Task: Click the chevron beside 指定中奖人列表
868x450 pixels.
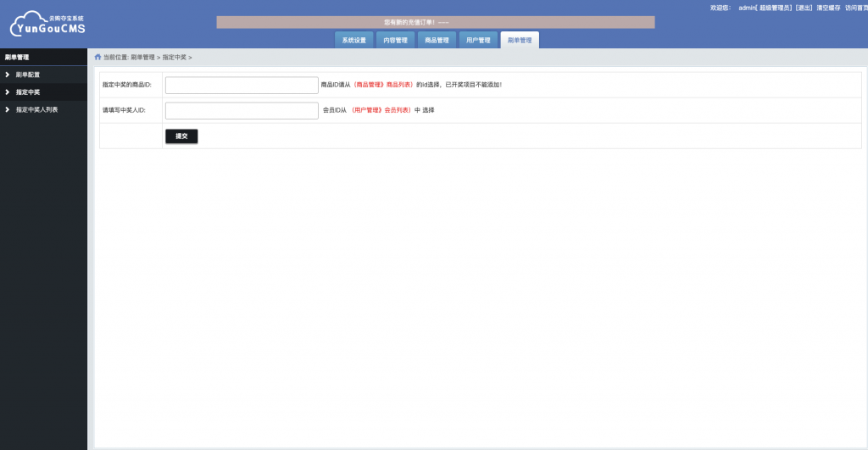Action: [x=7, y=109]
